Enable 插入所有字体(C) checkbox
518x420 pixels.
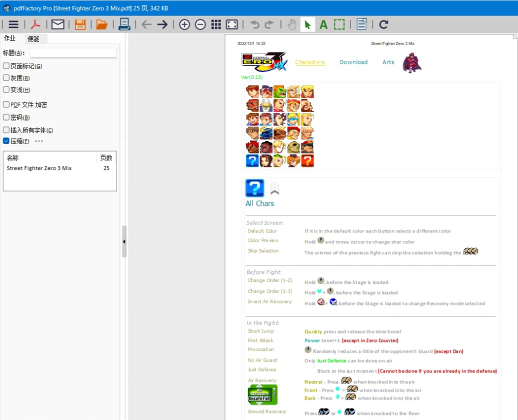point(6,129)
